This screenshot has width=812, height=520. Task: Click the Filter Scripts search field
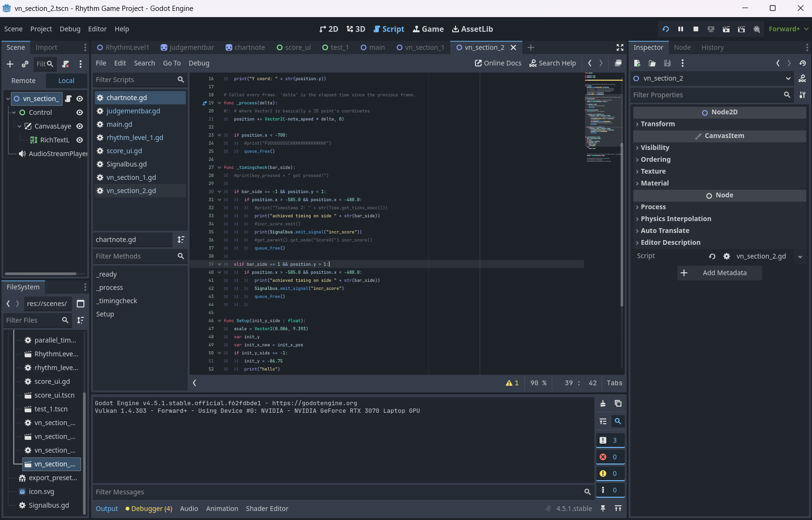point(135,80)
